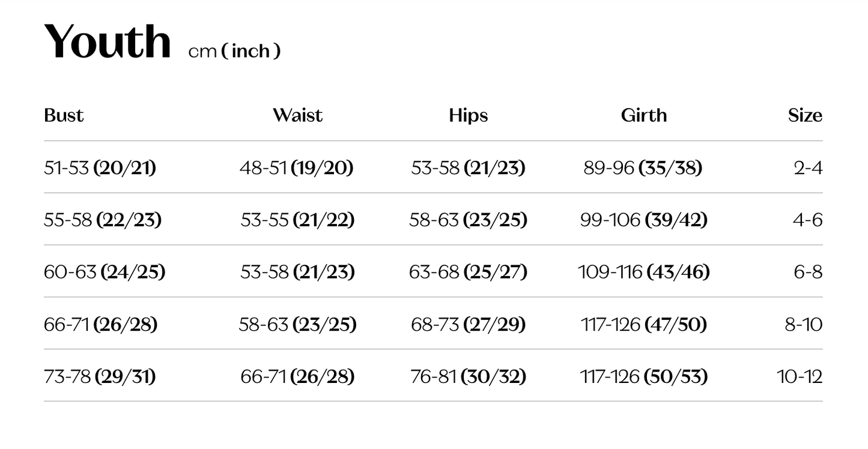Select the Waist column header
The height and width of the screenshot is (449, 868).
click(x=297, y=115)
